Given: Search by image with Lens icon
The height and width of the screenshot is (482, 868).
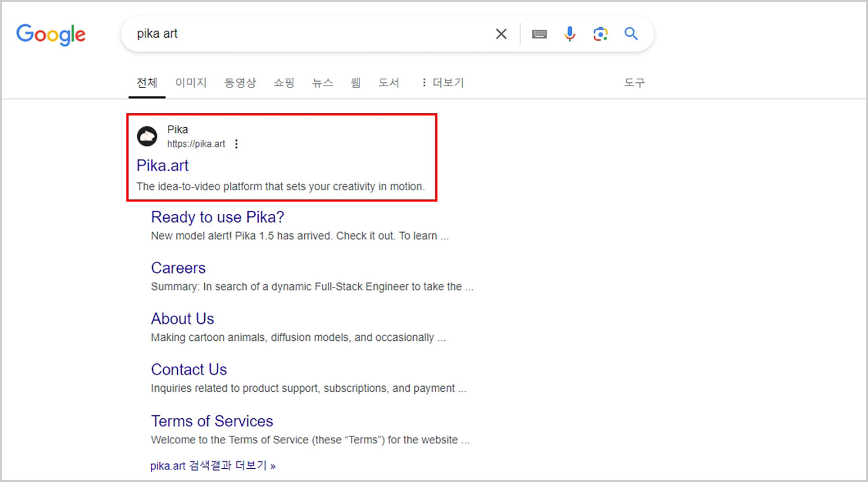Looking at the screenshot, I should tap(601, 34).
